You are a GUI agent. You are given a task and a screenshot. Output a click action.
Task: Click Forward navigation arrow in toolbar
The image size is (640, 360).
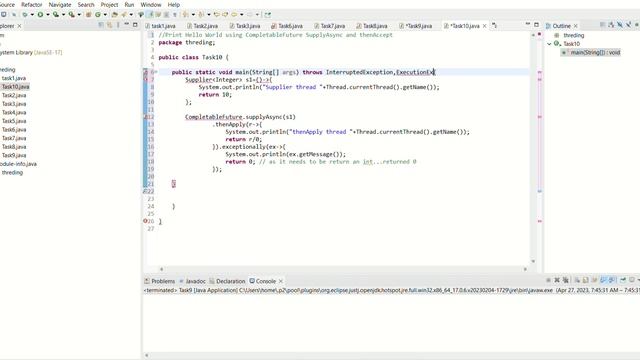[x=250, y=15]
